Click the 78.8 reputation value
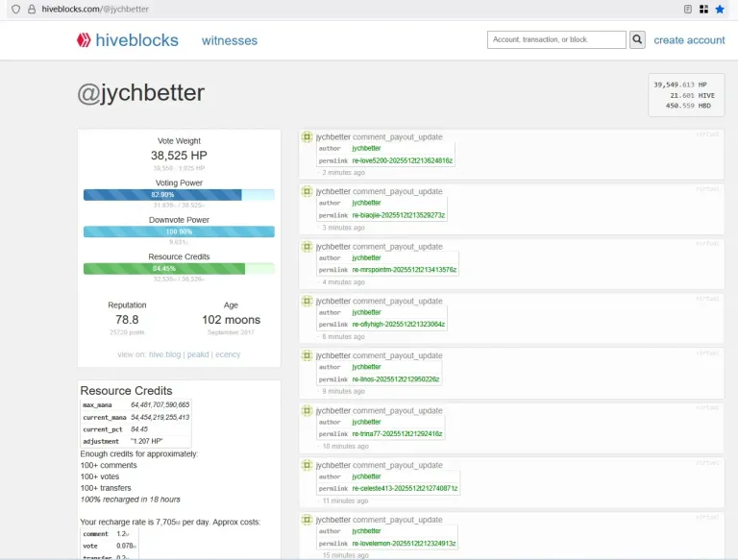The width and height of the screenshot is (738, 560). [x=127, y=320]
